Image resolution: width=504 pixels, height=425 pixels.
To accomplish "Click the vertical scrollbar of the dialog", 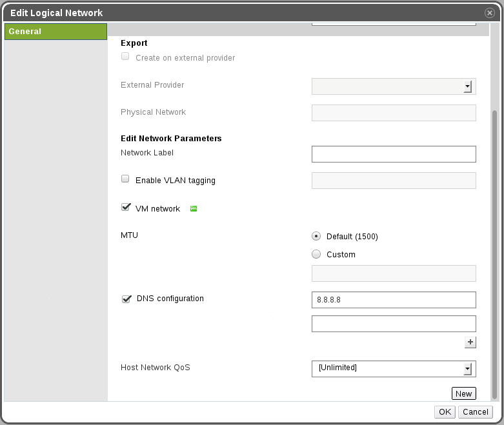I will point(495,252).
